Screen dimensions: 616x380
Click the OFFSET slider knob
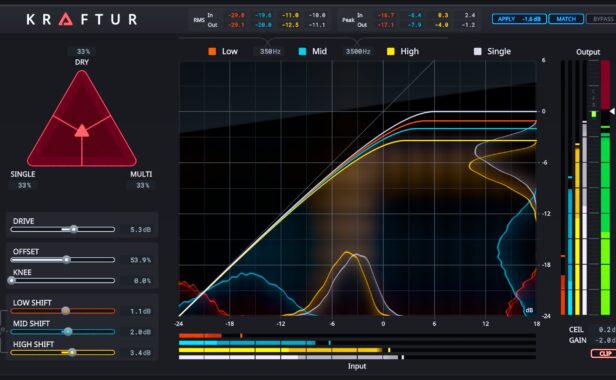(x=66, y=260)
